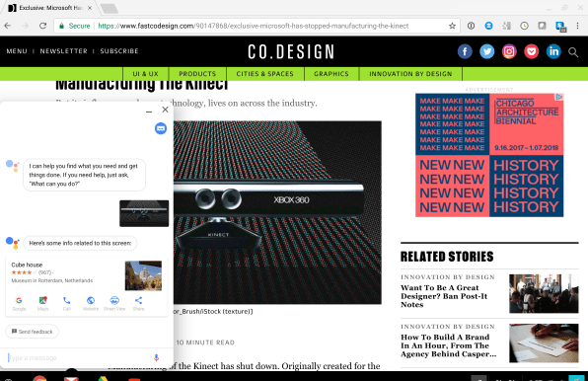Open the Facebook social icon
The width and height of the screenshot is (588, 381).
tap(465, 51)
